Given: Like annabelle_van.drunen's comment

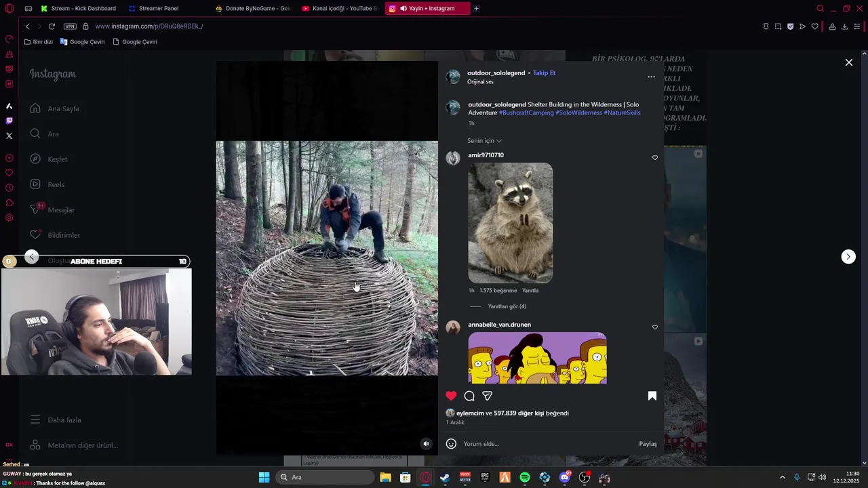Looking at the screenshot, I should click(654, 327).
